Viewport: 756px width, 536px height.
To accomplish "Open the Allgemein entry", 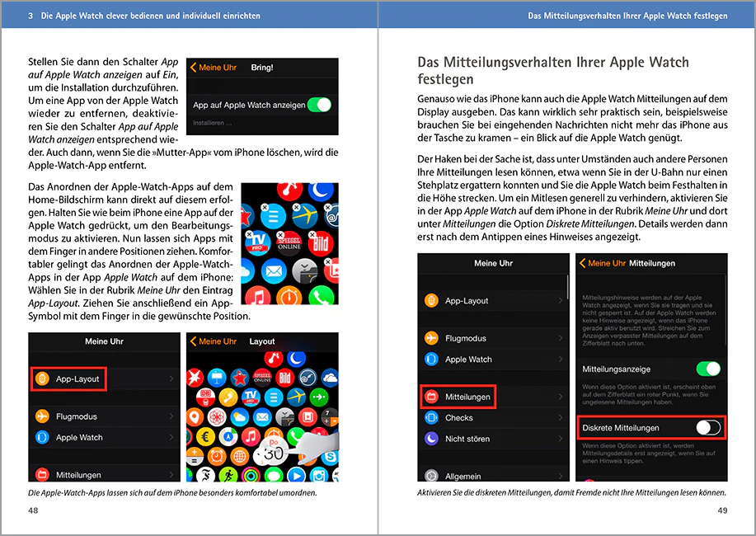I will [x=493, y=475].
